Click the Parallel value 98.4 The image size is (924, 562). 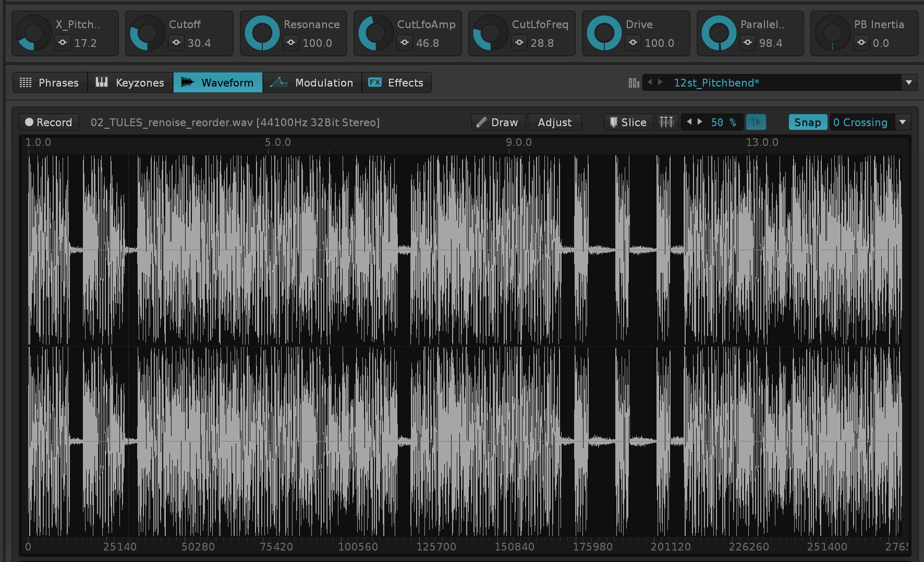[771, 43]
